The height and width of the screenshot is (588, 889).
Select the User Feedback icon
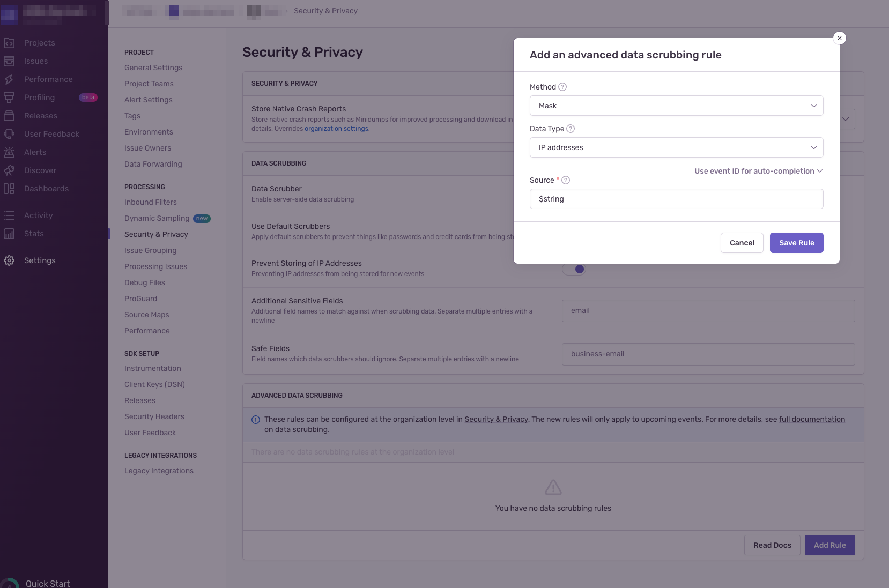(10, 133)
